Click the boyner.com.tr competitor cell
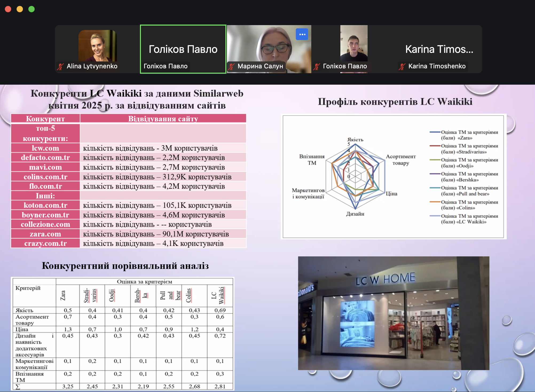Viewport: 535px width, 392px height. (x=45, y=215)
